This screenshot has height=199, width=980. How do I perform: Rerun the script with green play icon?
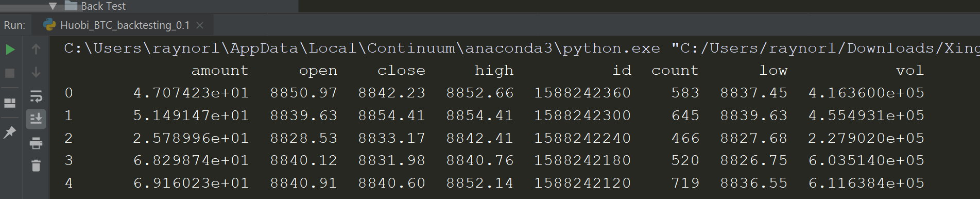click(10, 50)
